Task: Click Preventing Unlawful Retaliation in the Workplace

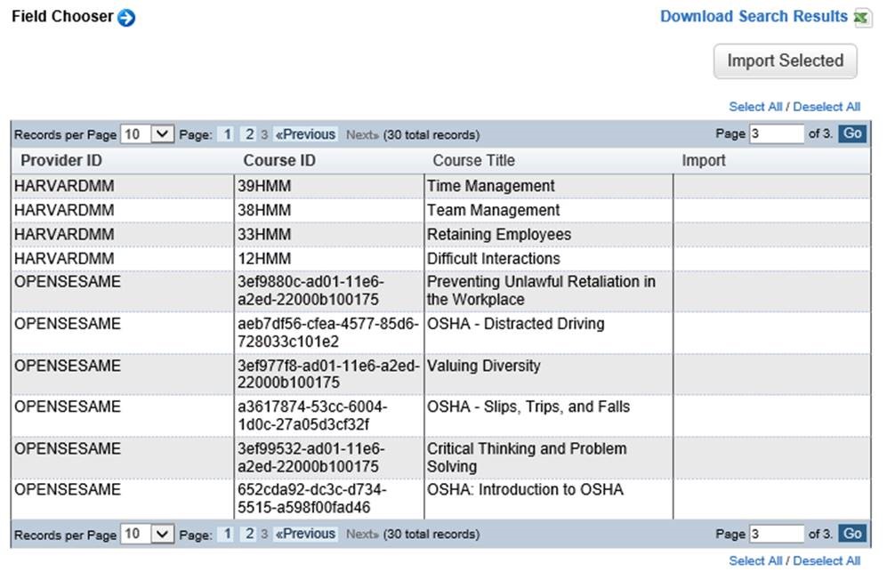Action: 542,291
